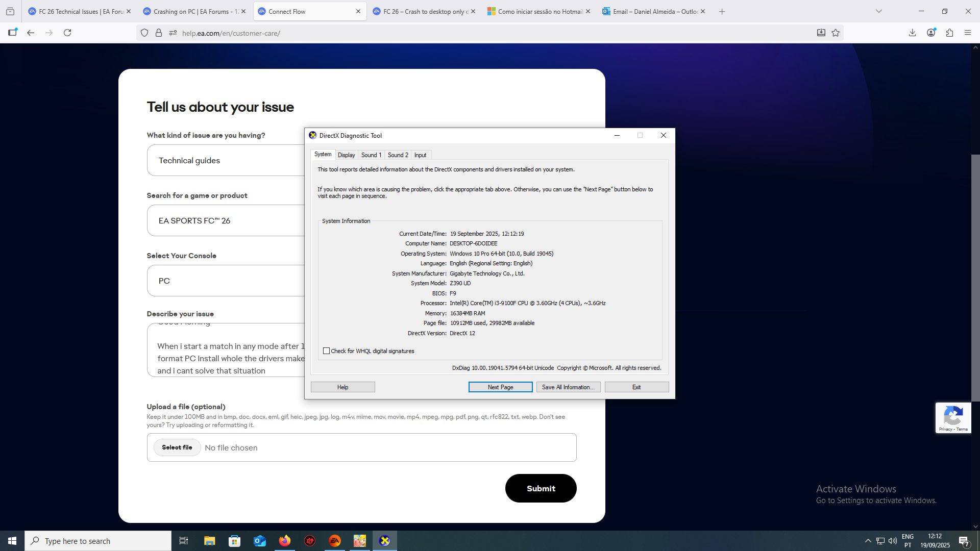Click the black Submit button
Screen dimensions: 980x551
point(541,488)
